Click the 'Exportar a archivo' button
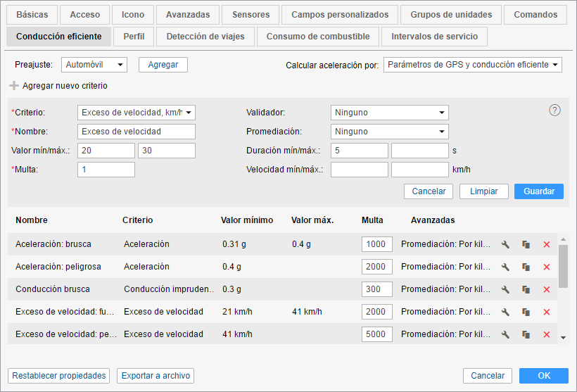Viewport: 577px width, 392px height. 155,376
